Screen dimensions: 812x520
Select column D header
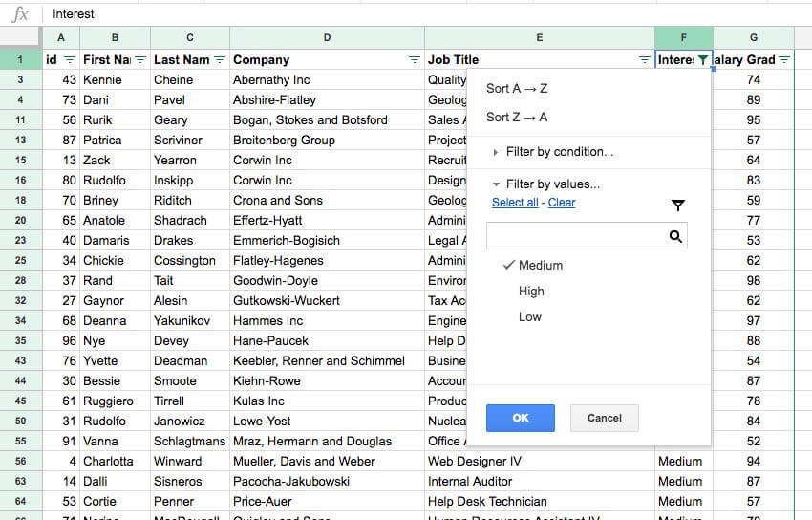click(x=327, y=38)
